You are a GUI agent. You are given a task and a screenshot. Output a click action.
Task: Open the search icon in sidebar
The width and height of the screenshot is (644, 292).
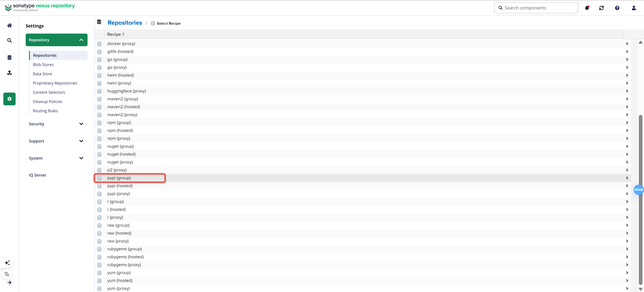[10, 40]
